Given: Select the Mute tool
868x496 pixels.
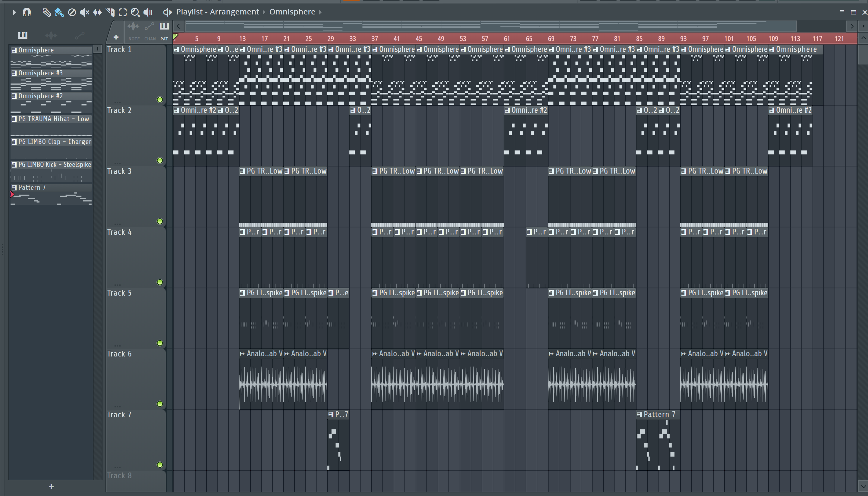Looking at the screenshot, I should pos(84,12).
